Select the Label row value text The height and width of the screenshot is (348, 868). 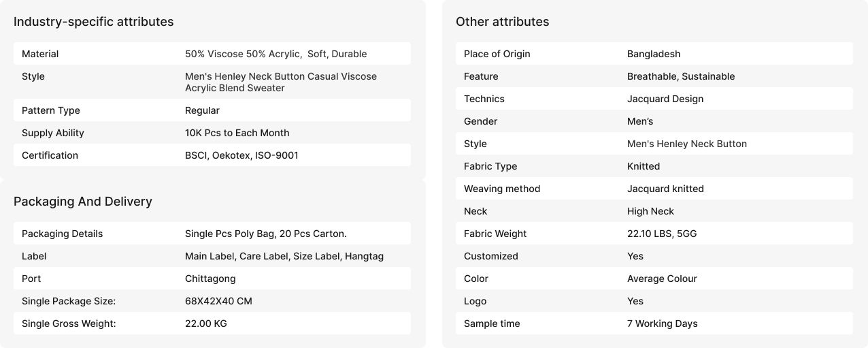click(x=284, y=256)
